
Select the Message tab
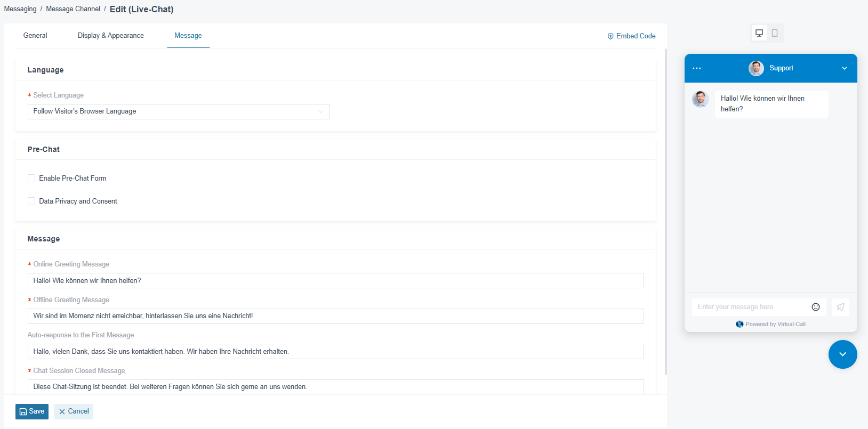188,36
